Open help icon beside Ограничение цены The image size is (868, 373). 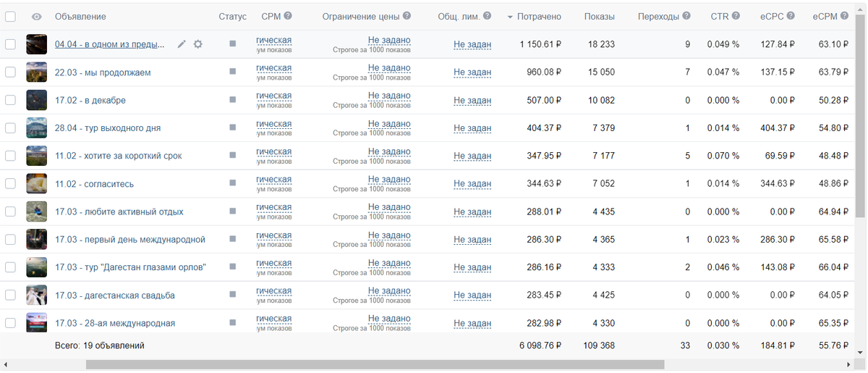click(x=407, y=16)
